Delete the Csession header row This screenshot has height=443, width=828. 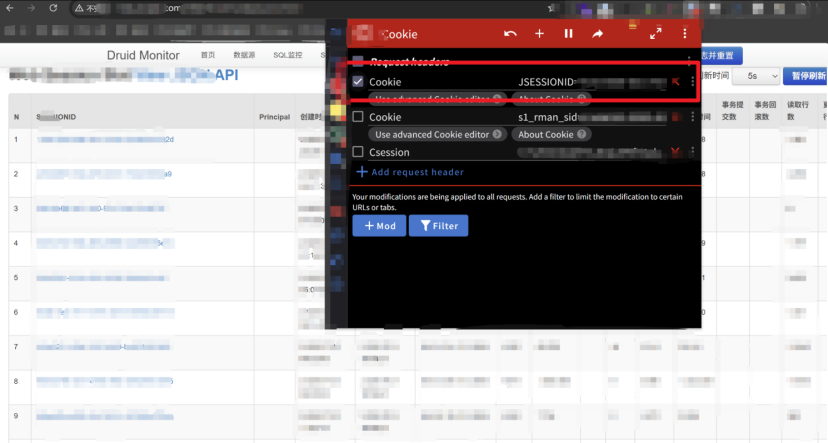coord(675,152)
